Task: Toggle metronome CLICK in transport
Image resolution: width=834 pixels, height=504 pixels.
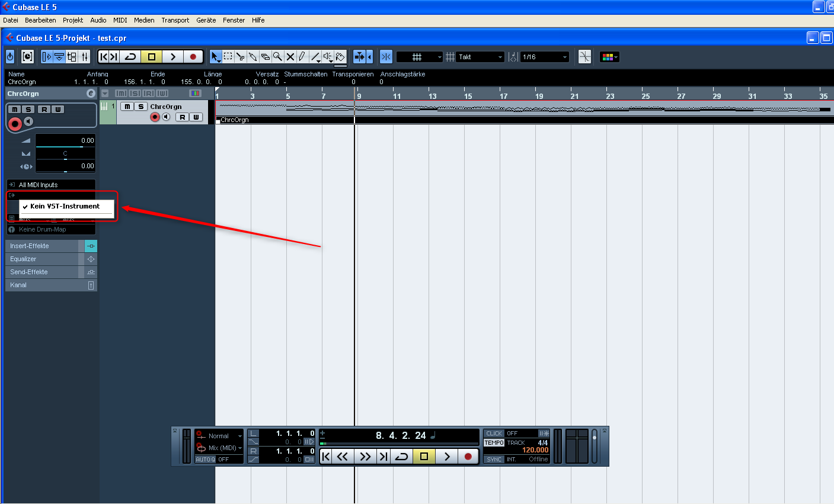Action: [x=494, y=434]
